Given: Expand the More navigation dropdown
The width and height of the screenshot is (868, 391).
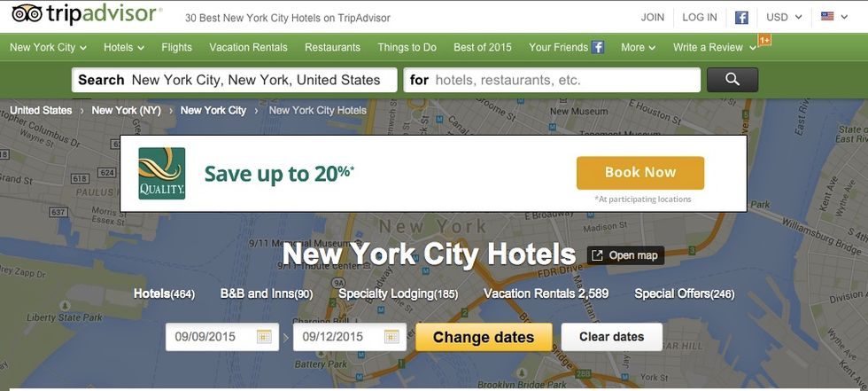Looking at the screenshot, I should [x=639, y=48].
